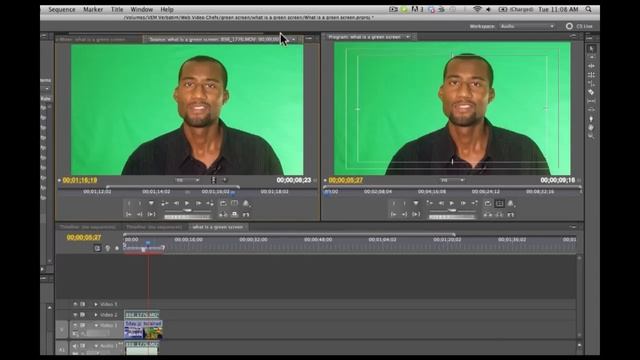Open the Workspace dropdown
This screenshot has width=640, height=360.
[x=527, y=26]
